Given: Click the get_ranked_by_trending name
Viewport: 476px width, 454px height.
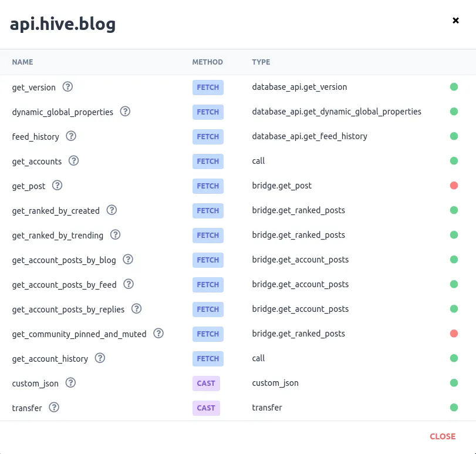Looking at the screenshot, I should click(58, 236).
